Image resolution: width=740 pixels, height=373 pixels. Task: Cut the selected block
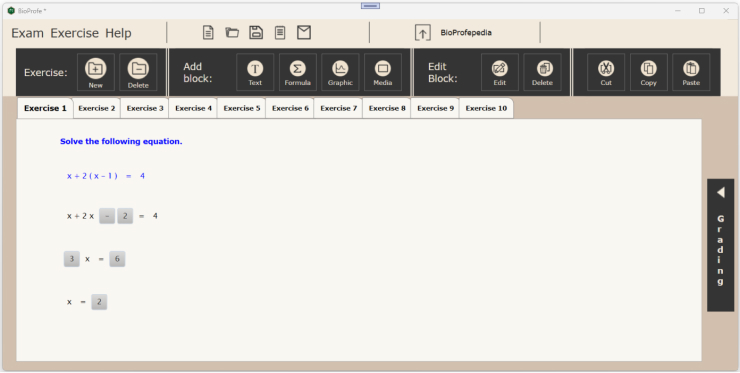[x=606, y=72]
